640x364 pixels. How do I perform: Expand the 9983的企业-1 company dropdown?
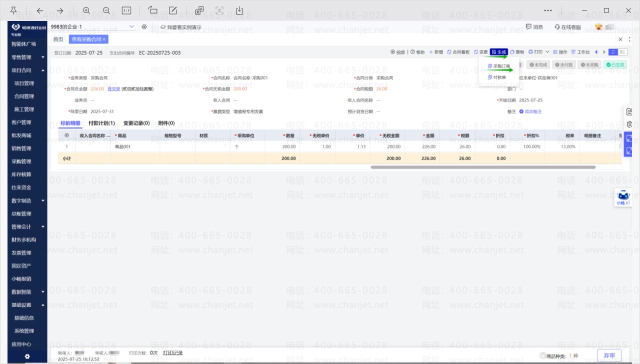tap(132, 26)
